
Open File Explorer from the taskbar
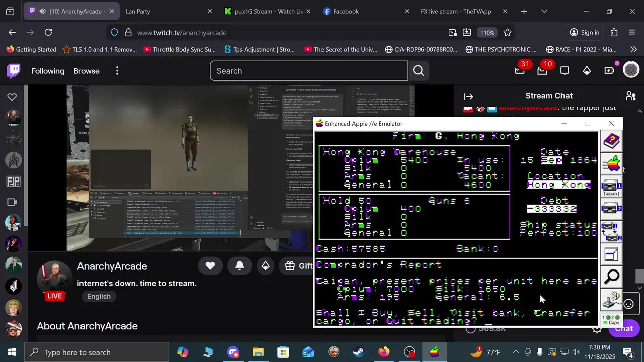[x=258, y=352]
